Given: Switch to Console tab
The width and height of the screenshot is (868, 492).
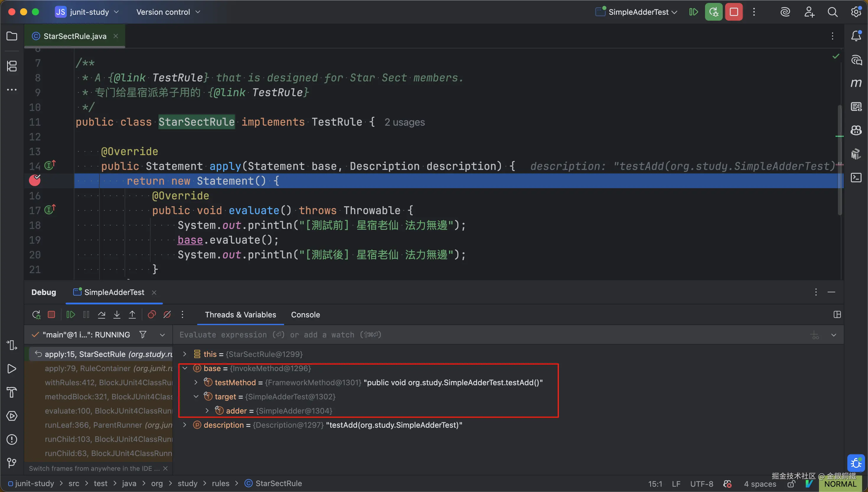Looking at the screenshot, I should [x=305, y=315].
